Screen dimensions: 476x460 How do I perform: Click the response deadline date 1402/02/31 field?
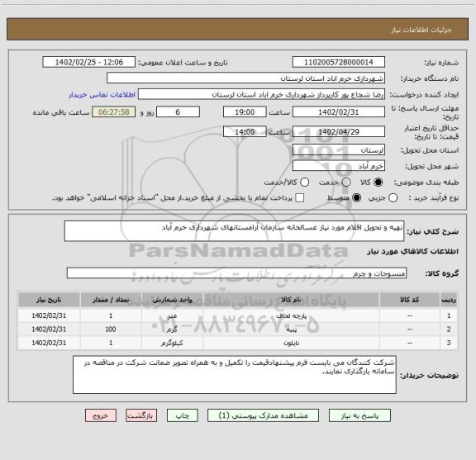(x=339, y=112)
